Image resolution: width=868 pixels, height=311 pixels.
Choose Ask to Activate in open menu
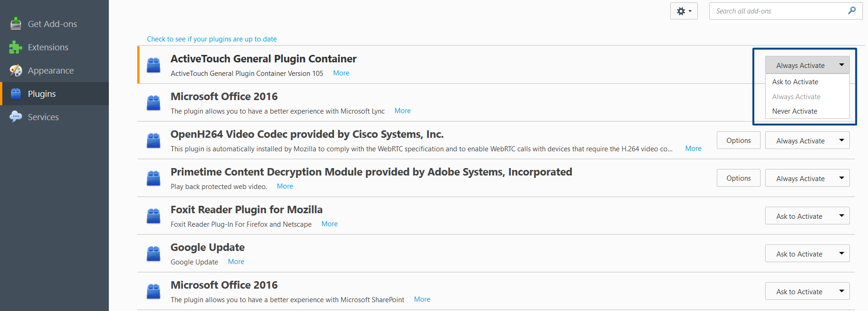[x=807, y=82]
